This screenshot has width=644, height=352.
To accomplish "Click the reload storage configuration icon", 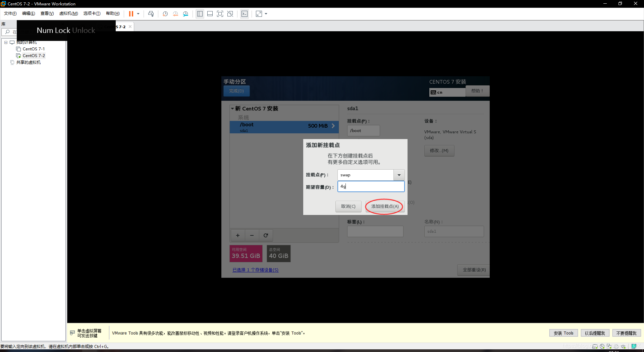I will point(266,235).
